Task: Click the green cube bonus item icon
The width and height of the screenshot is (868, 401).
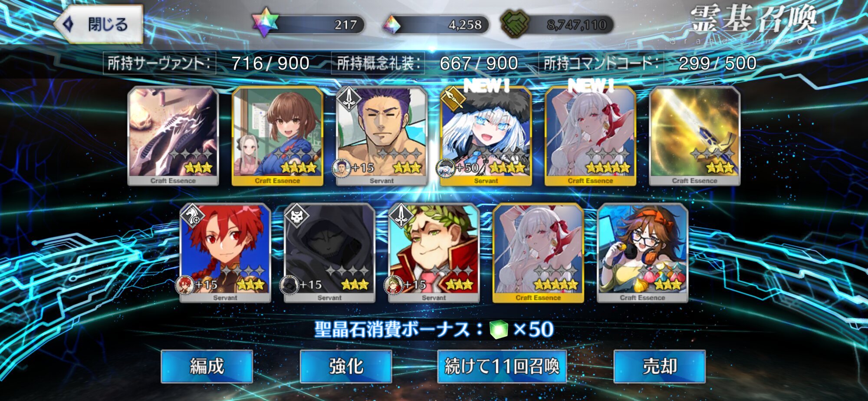Action: point(499,329)
